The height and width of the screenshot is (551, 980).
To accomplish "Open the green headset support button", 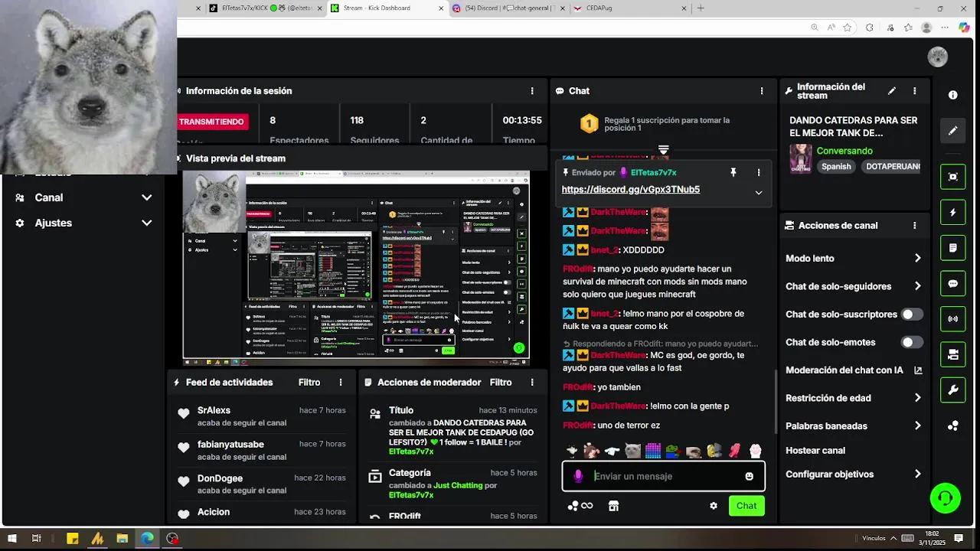I will coord(946,498).
